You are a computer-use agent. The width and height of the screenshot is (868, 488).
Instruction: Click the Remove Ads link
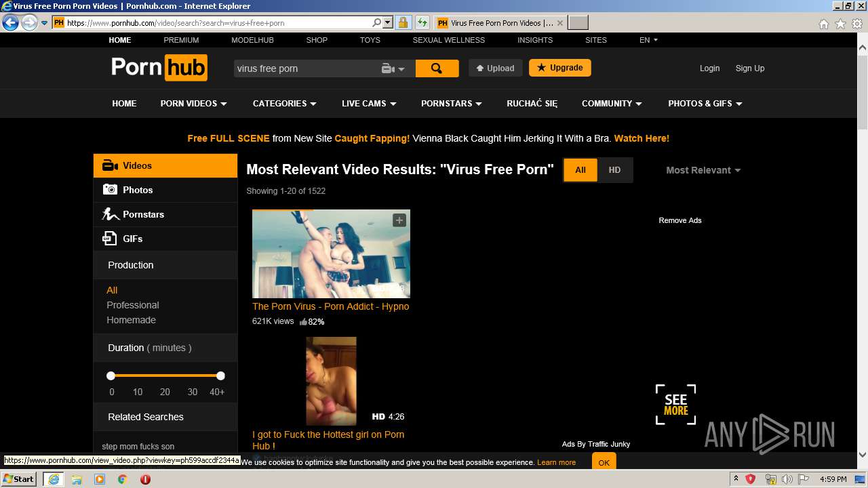click(680, 220)
